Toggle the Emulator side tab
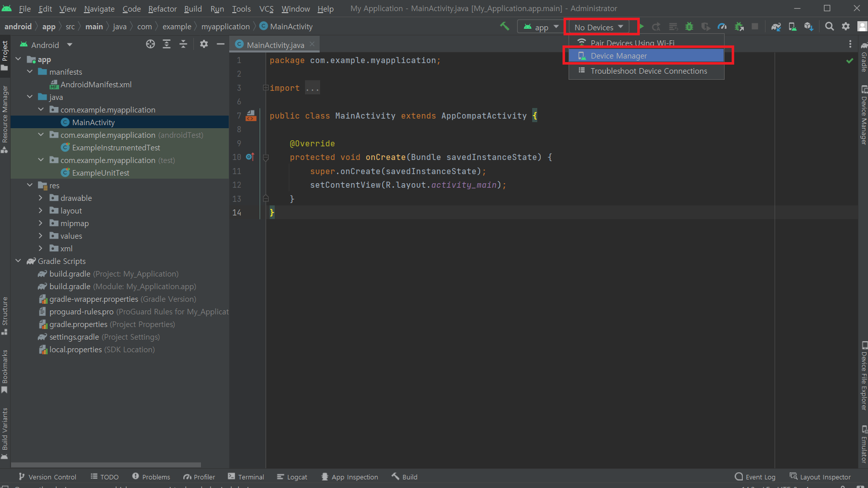Viewport: 868px width, 488px height. 863,444
